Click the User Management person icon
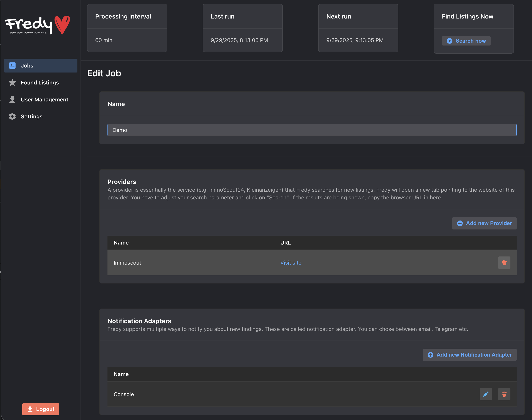 pos(12,100)
